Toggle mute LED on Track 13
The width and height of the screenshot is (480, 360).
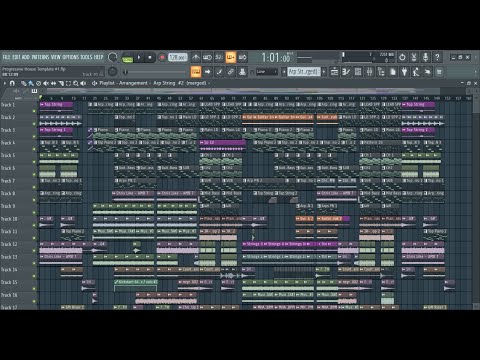coord(34,263)
